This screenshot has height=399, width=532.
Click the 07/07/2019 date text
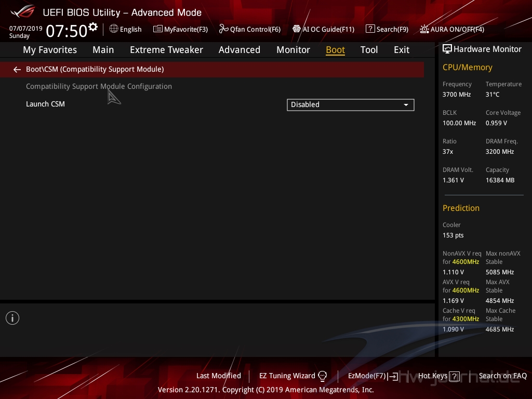click(26, 28)
